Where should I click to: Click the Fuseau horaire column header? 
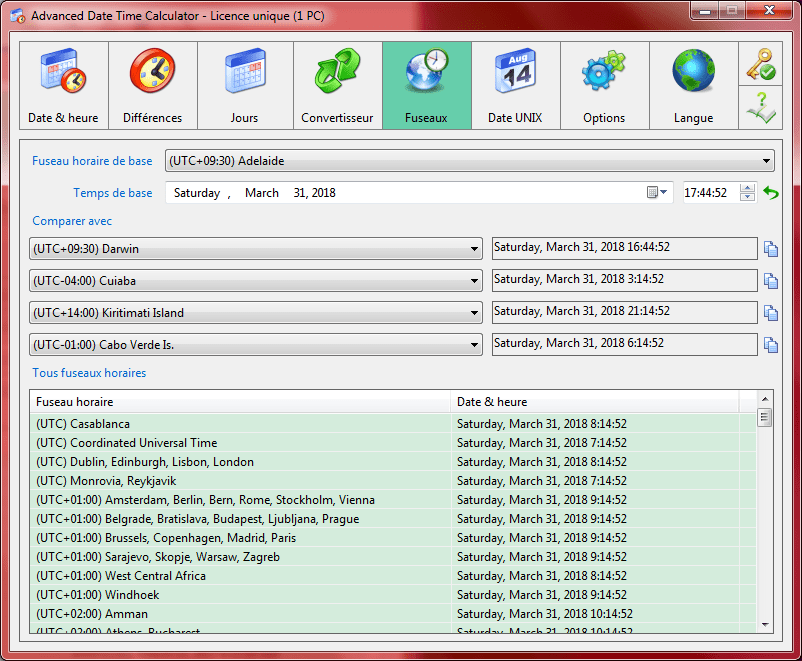(240, 402)
